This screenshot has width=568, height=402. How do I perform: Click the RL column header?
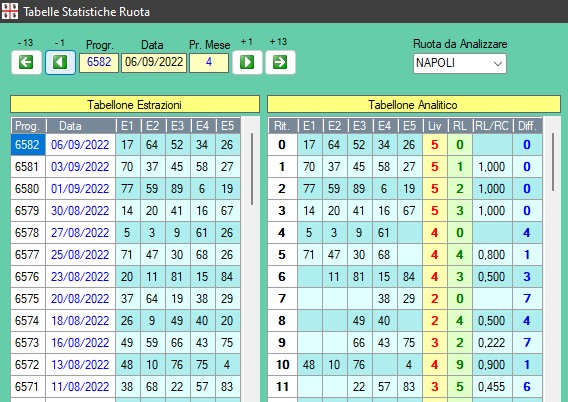(460, 126)
